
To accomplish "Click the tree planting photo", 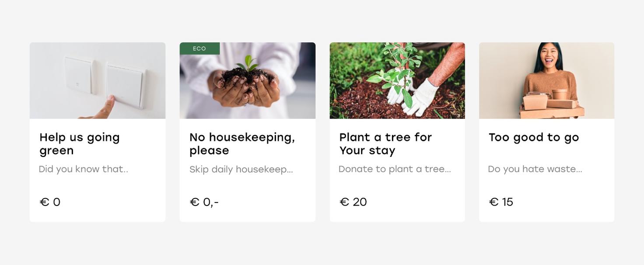I will click(397, 80).
